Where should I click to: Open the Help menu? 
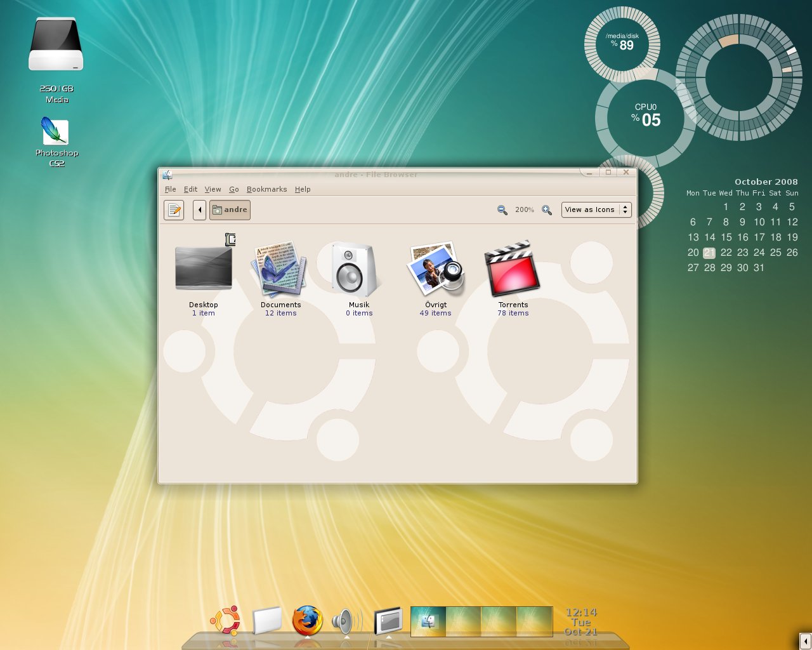click(303, 189)
